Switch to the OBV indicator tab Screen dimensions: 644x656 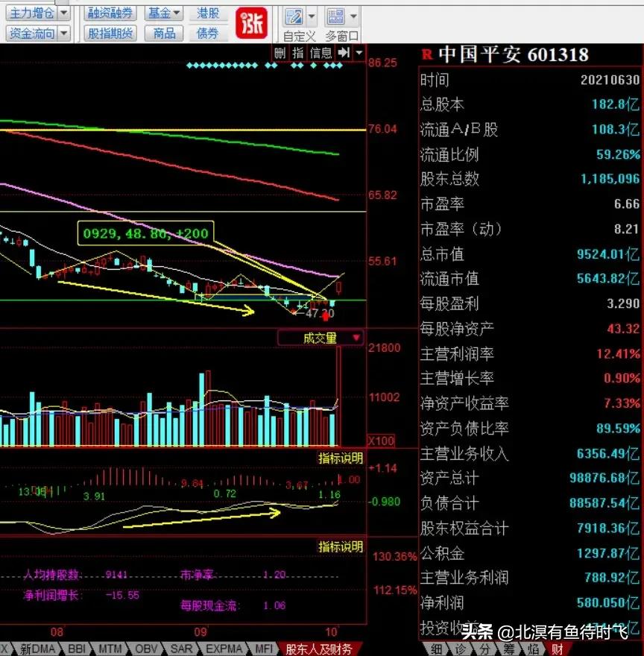(x=146, y=649)
